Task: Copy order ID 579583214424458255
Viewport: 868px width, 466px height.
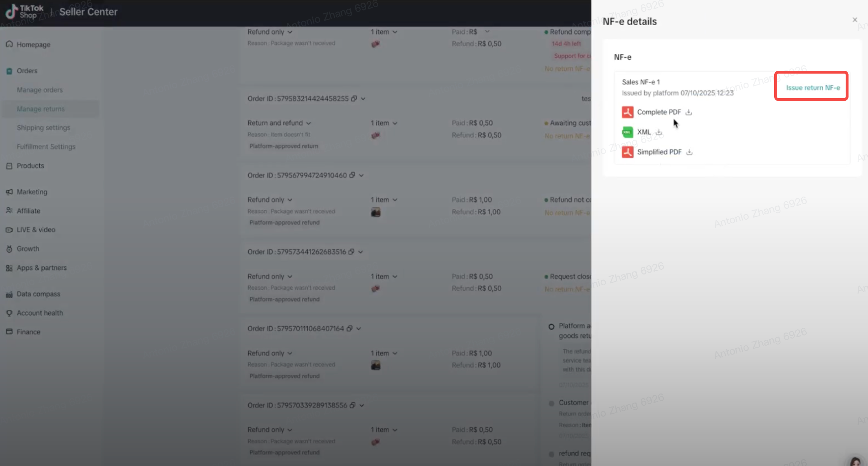Action: (x=354, y=98)
